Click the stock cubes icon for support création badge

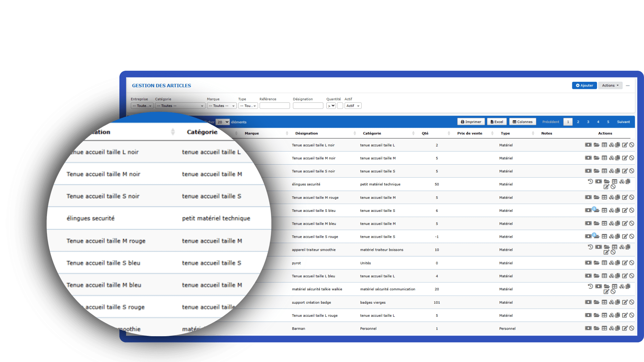pos(611,302)
